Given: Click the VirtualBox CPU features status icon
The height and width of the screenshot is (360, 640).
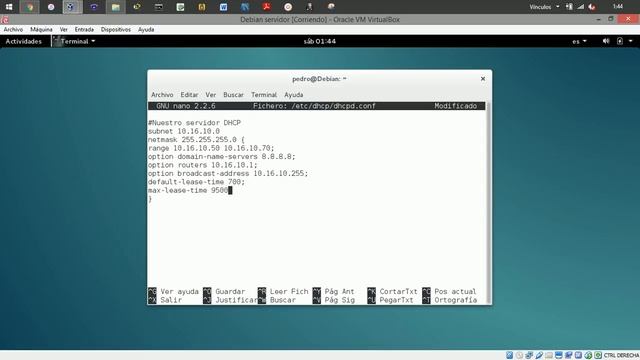Looking at the screenshot, I should coord(578,355).
